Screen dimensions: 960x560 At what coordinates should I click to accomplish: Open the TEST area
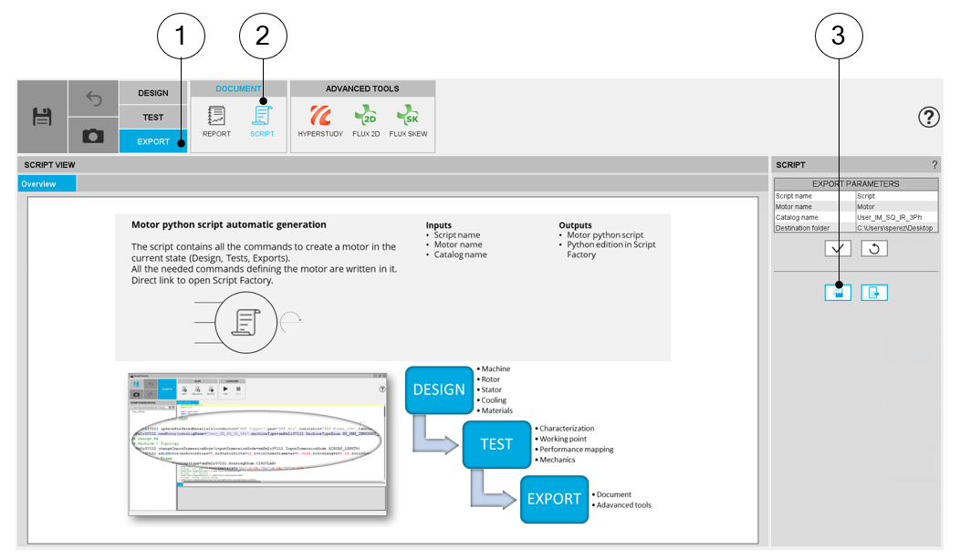153,117
